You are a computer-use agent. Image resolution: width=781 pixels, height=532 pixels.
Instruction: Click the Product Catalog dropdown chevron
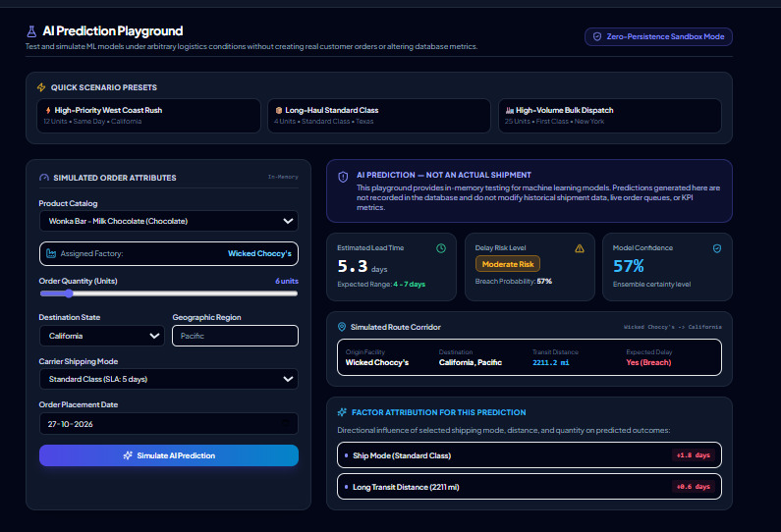288,221
